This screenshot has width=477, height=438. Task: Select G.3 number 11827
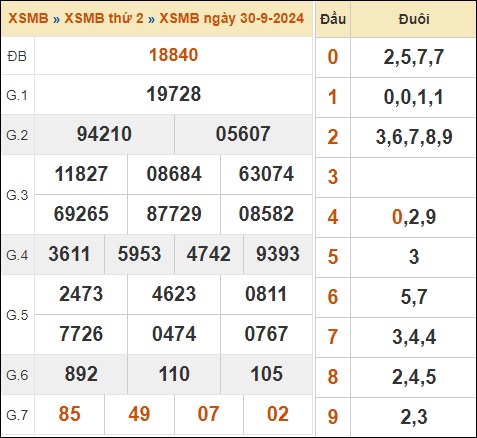click(81, 174)
